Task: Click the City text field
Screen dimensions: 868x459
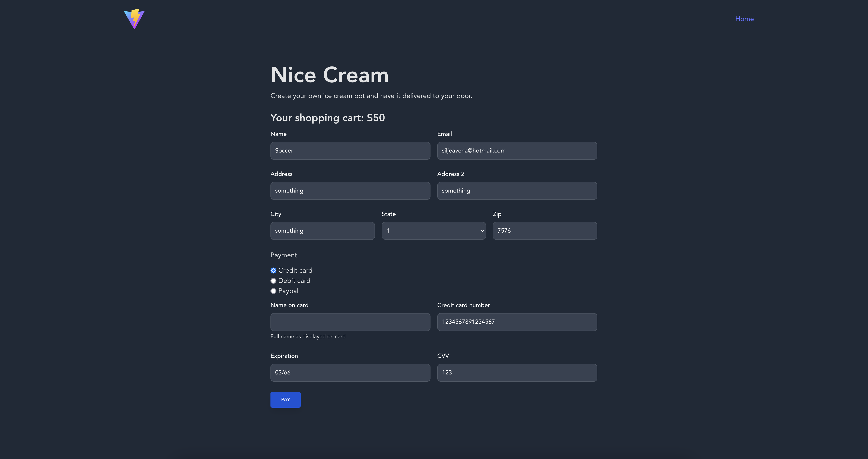Action: (322, 231)
